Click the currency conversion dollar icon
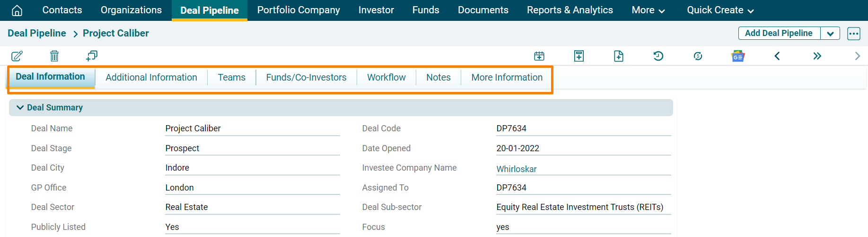868x237 pixels. click(x=698, y=56)
